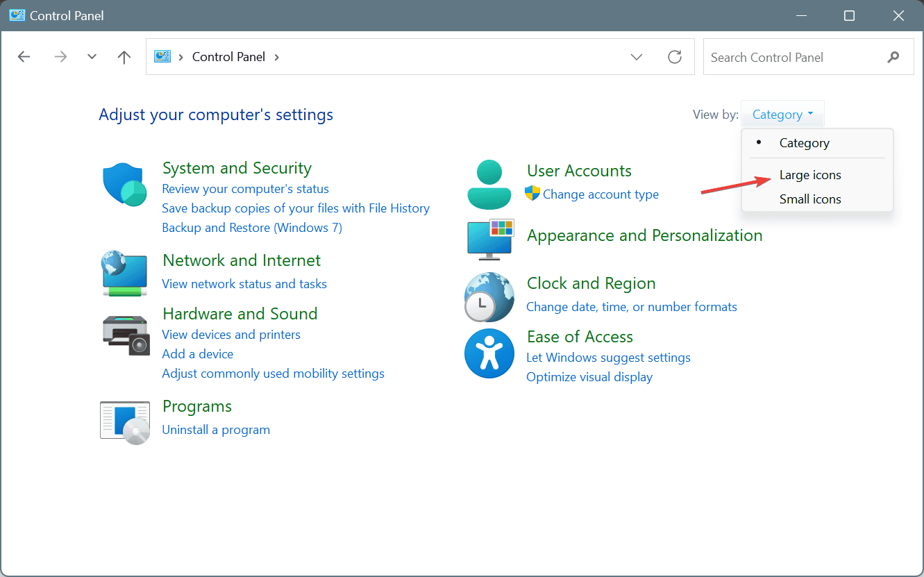Screen dimensions: 924x577
Task: Open the Programs heading
Action: pyautogui.click(x=197, y=406)
